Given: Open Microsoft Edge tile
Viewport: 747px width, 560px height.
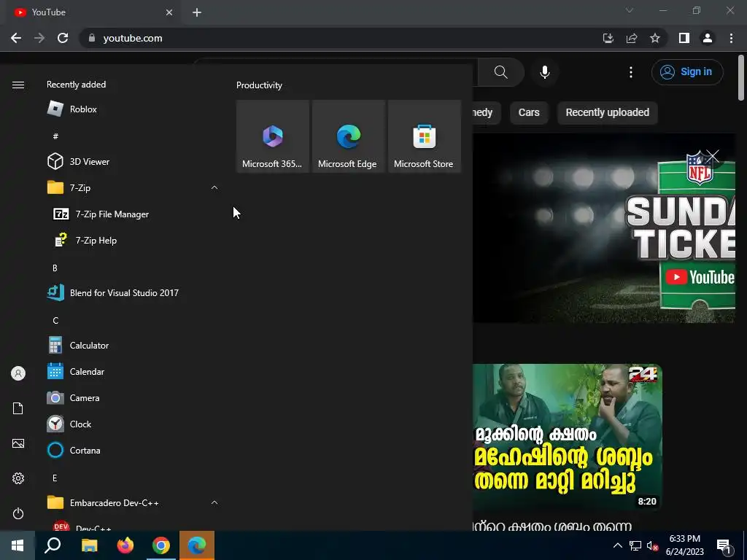Looking at the screenshot, I should (x=348, y=136).
